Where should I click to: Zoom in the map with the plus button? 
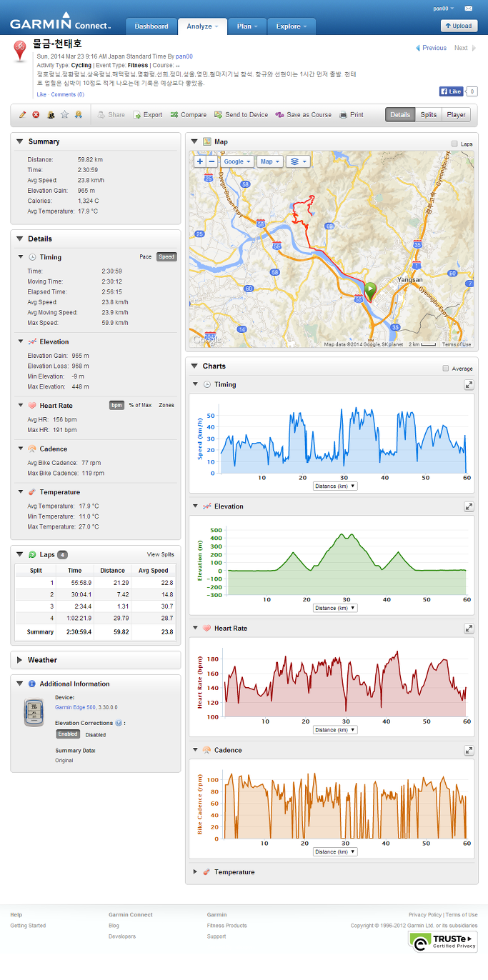pos(200,161)
